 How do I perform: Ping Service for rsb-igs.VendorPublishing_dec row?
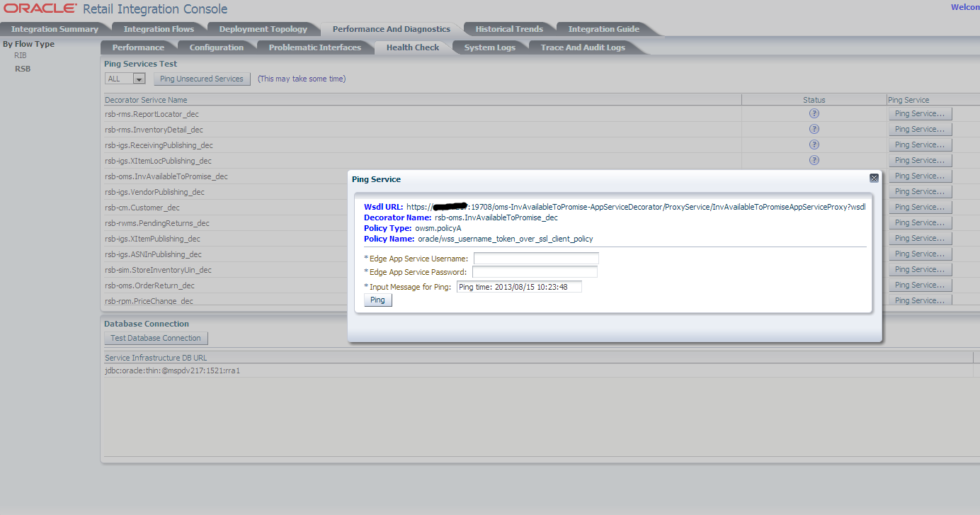(x=920, y=191)
